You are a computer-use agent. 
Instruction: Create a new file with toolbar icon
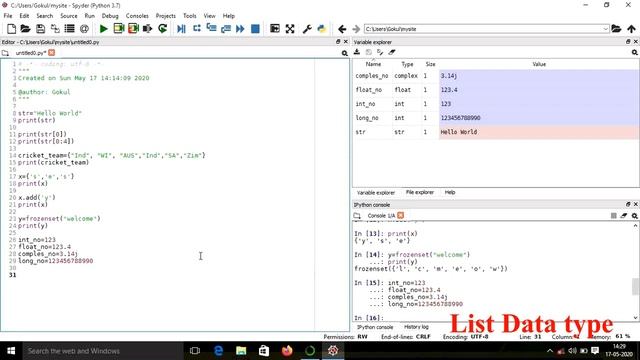click(11, 29)
